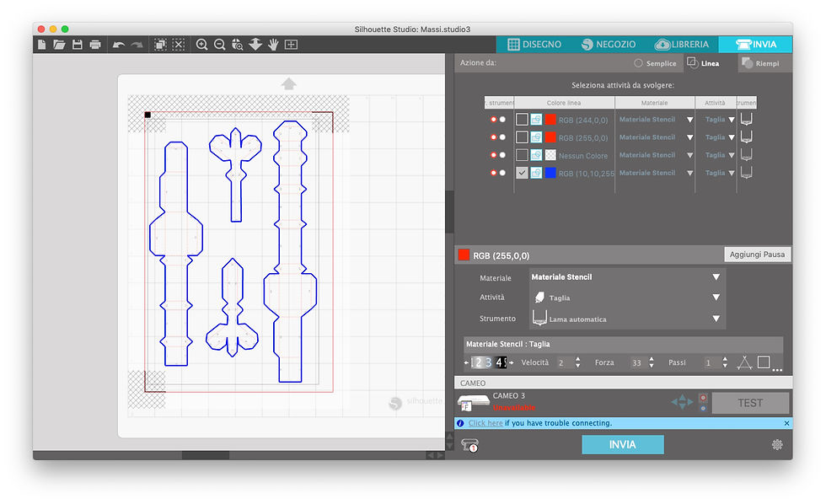Viewport: 826px width, 504px height.
Task: Click the Velocità value field
Action: click(564, 362)
